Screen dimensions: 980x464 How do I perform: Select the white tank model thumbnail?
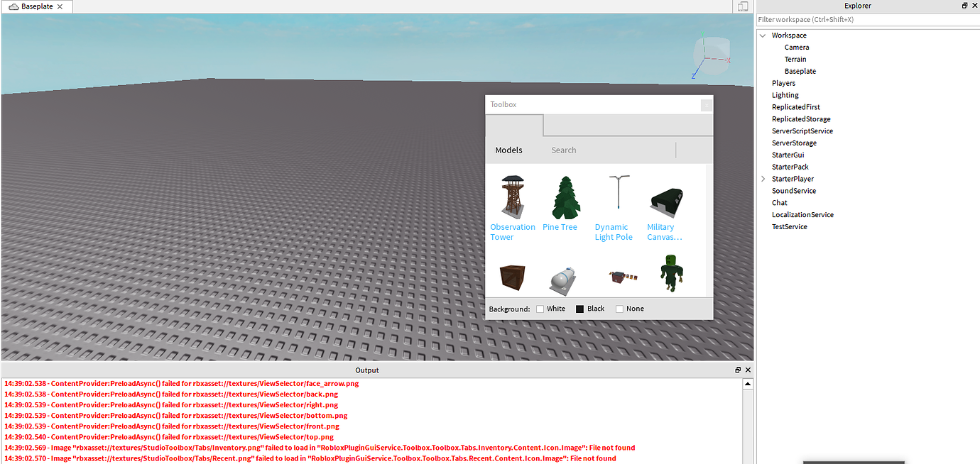[564, 280]
